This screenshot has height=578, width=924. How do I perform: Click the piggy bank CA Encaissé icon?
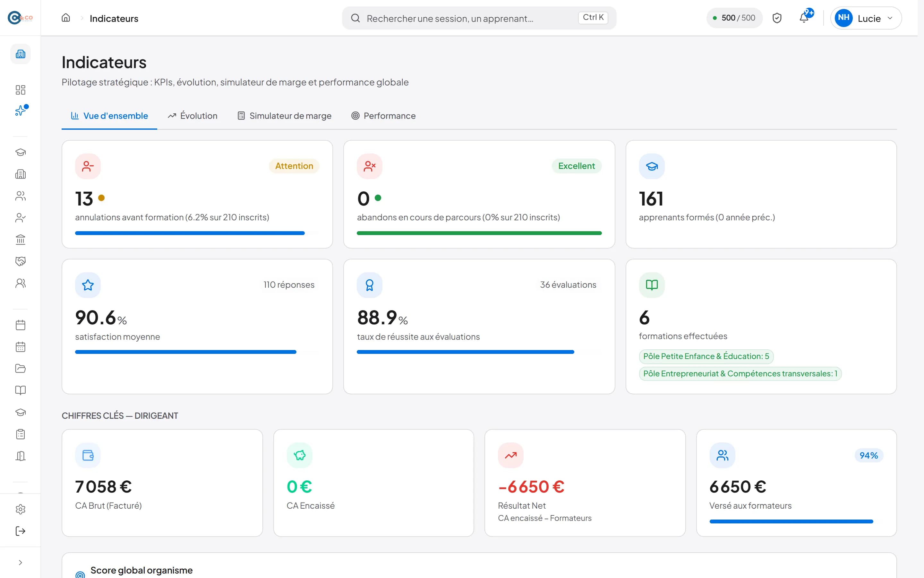coord(299,455)
